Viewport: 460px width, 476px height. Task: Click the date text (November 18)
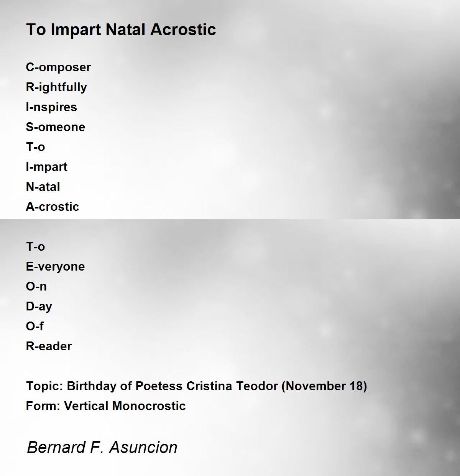click(324, 386)
